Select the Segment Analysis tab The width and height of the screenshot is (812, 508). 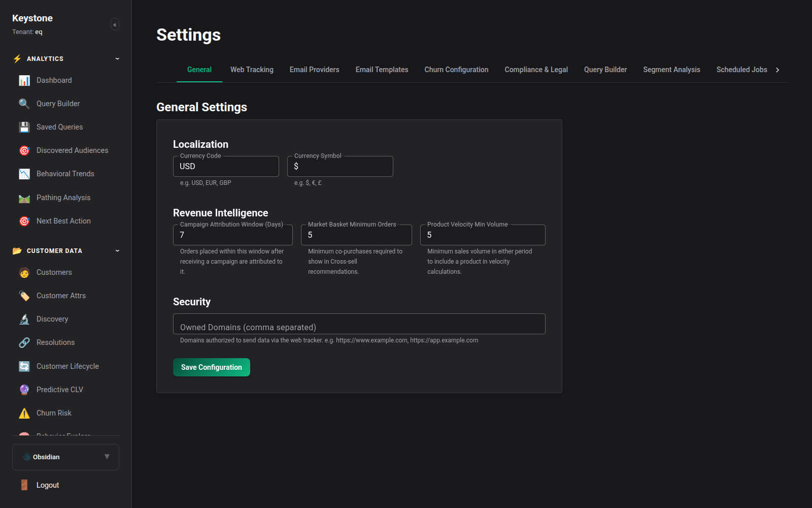(x=671, y=70)
